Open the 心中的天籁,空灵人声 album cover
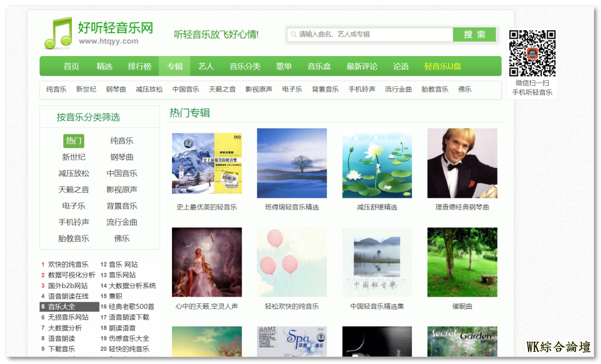This screenshot has height=364, width=601. (207, 262)
